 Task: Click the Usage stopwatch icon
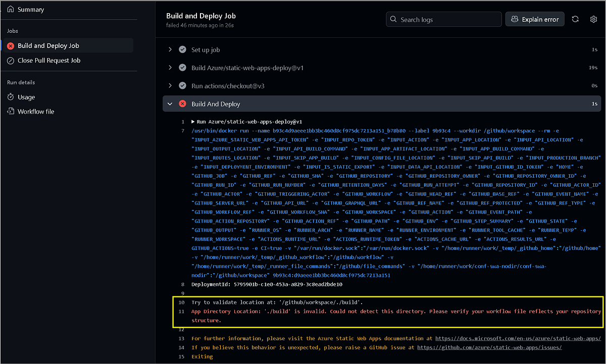pos(11,97)
